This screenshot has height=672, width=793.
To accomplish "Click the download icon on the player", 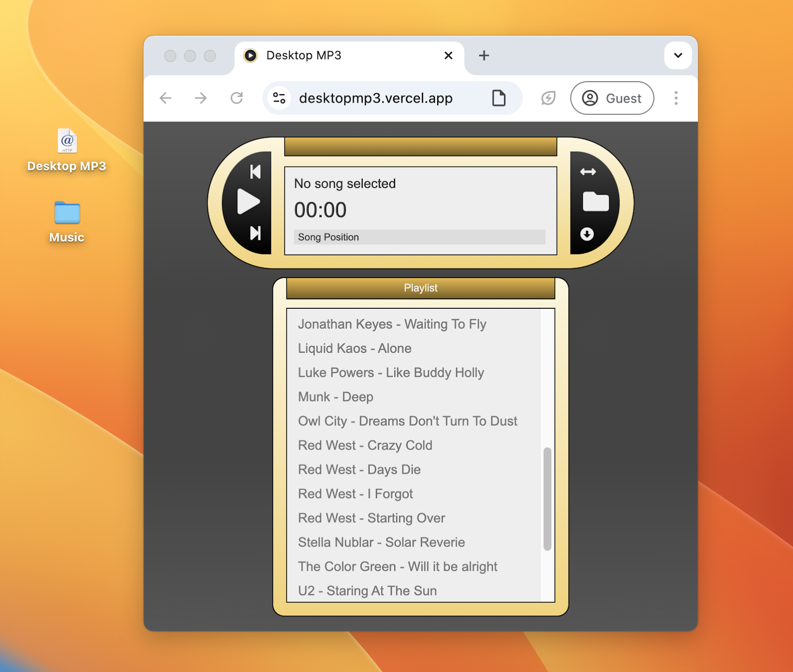I will coord(587,235).
